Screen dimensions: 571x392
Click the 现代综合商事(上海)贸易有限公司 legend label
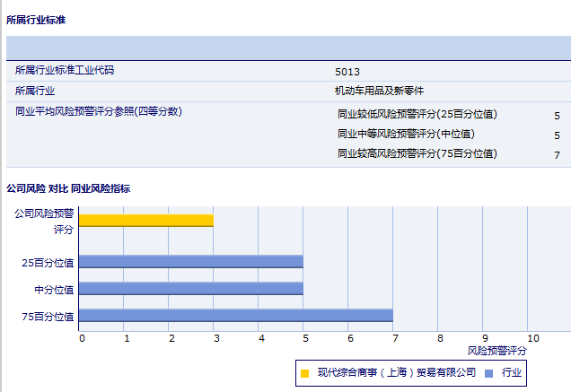(396, 373)
